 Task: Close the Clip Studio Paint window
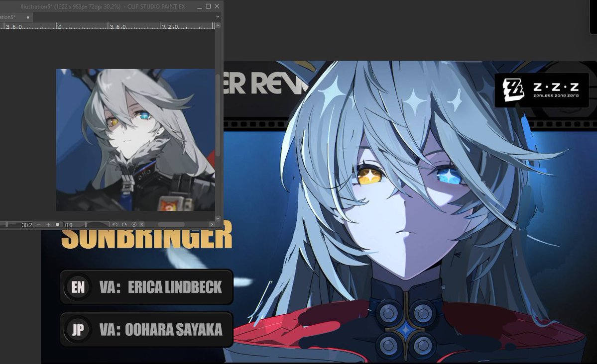click(217, 6)
